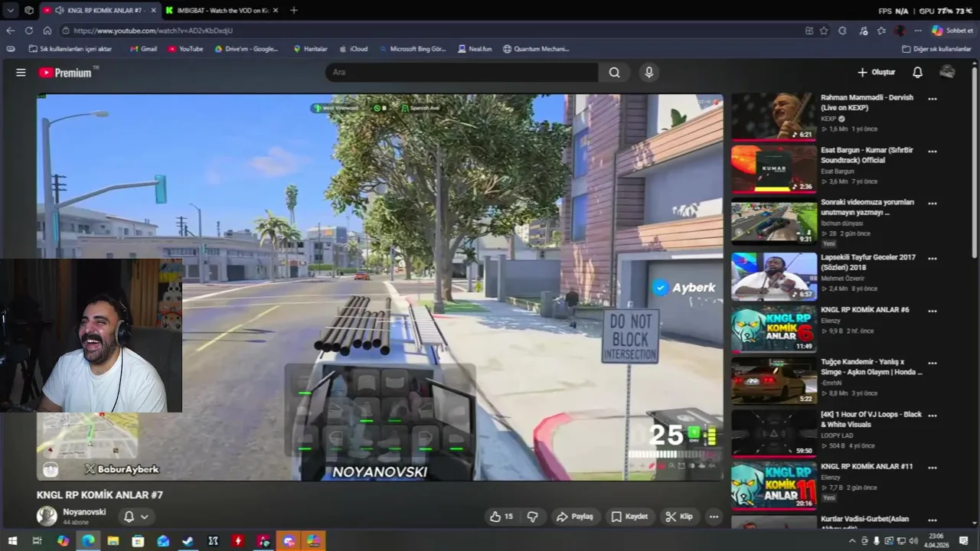
Task: Open the workspaces icon beside tabs
Action: click(x=29, y=10)
